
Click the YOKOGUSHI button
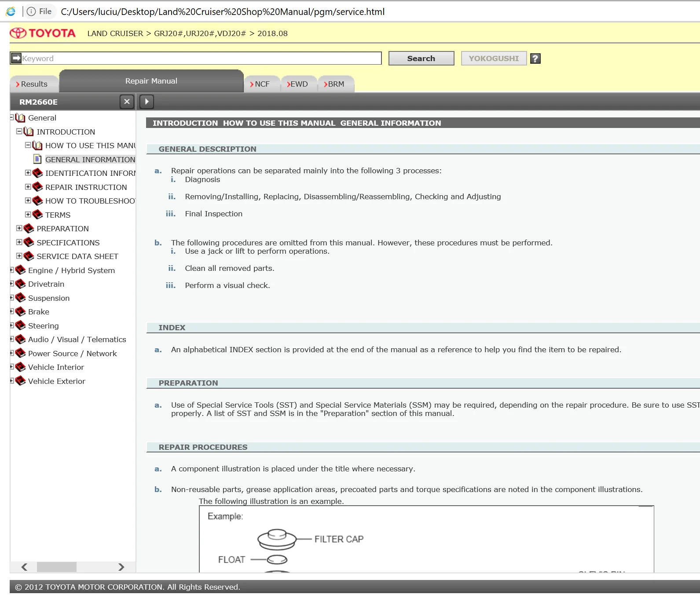point(493,58)
